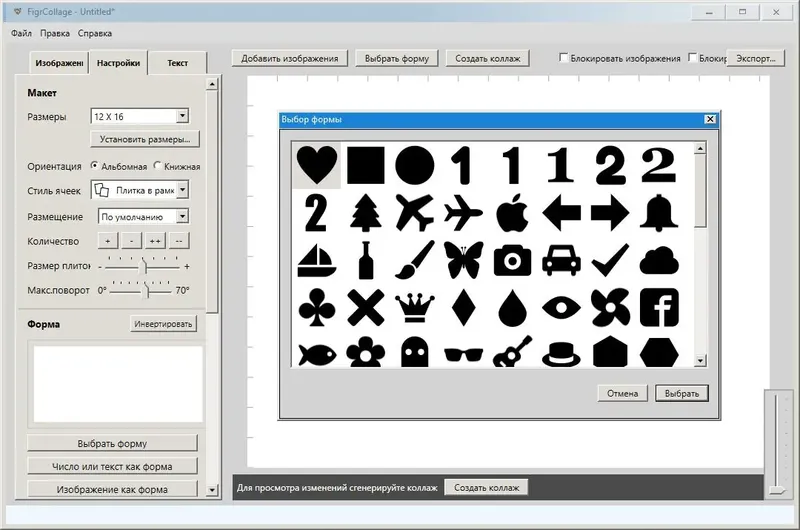Viewport: 800px width, 530px height.
Task: Pick the club card suit shape
Action: (x=317, y=308)
